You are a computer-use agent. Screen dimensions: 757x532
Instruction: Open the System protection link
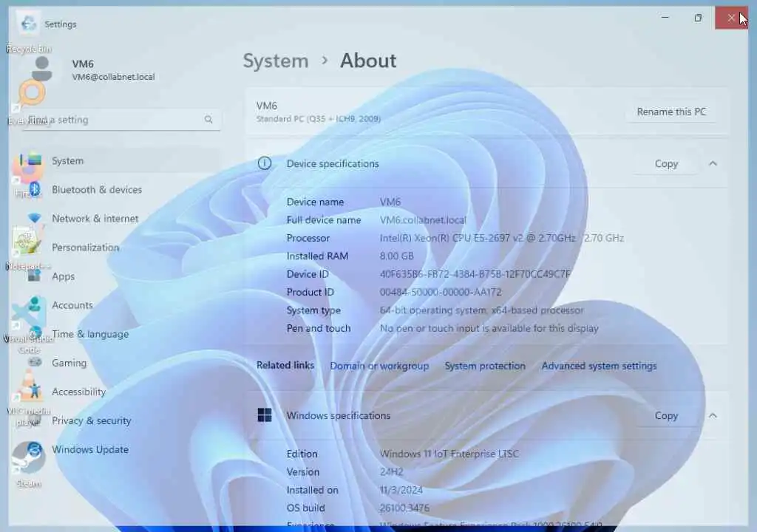485,366
